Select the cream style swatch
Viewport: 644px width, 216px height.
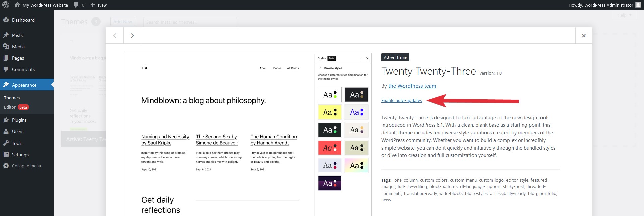pyautogui.click(x=356, y=130)
